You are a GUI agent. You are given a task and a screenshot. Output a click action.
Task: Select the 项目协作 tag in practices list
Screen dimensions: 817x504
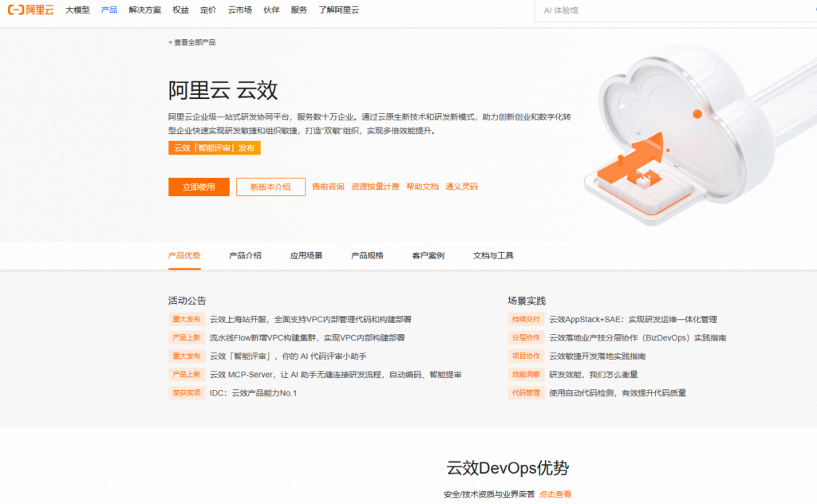point(526,355)
